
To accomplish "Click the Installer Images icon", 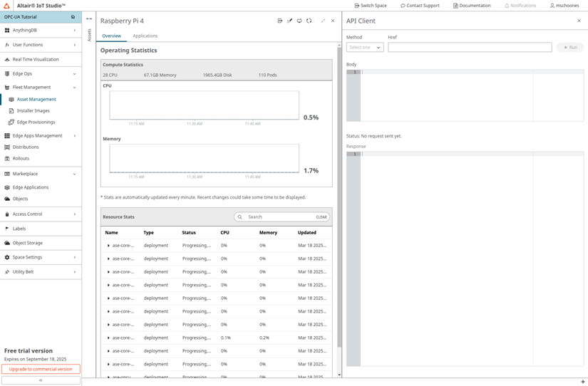I will pos(11,111).
